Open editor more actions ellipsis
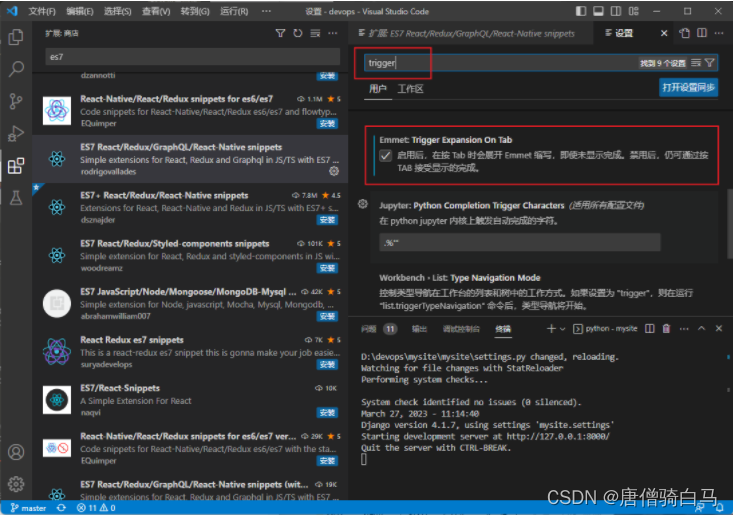733x517 pixels. point(719,33)
